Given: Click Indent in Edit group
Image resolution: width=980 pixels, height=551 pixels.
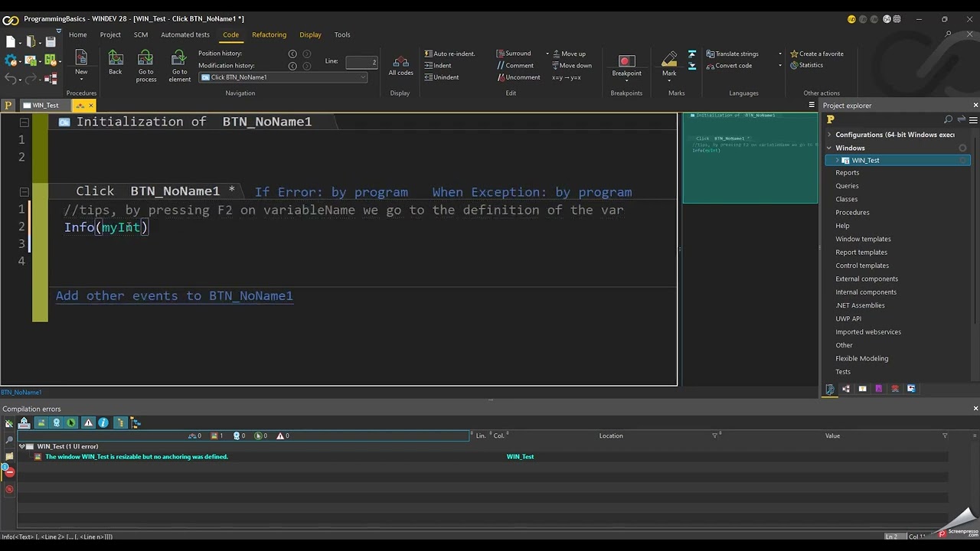Looking at the screenshot, I should point(438,66).
